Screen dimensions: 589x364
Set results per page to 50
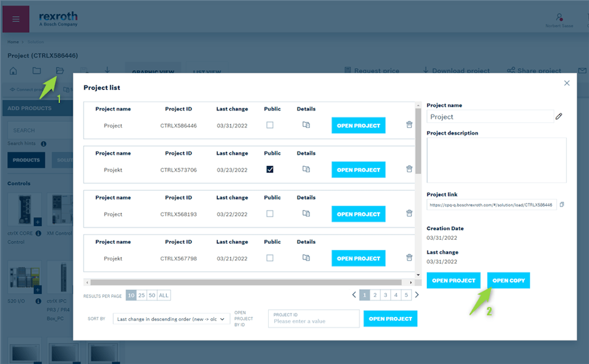(152, 295)
